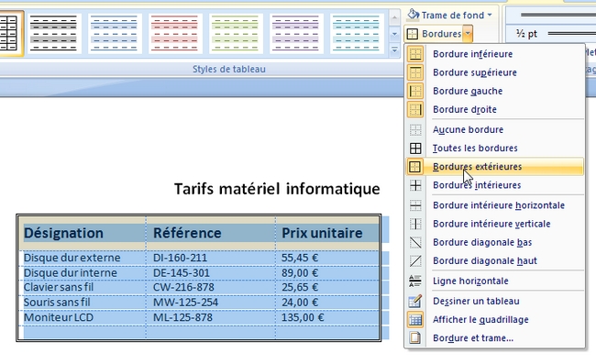Viewport: 596px width, 364px height.
Task: Click the Bordure inférieure icon
Action: (x=415, y=54)
